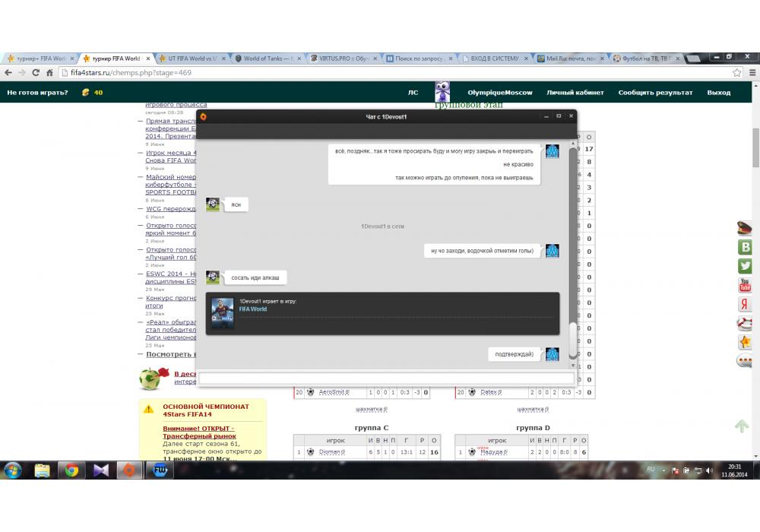Click Выход to log out
The image size is (760, 532).
(x=719, y=93)
